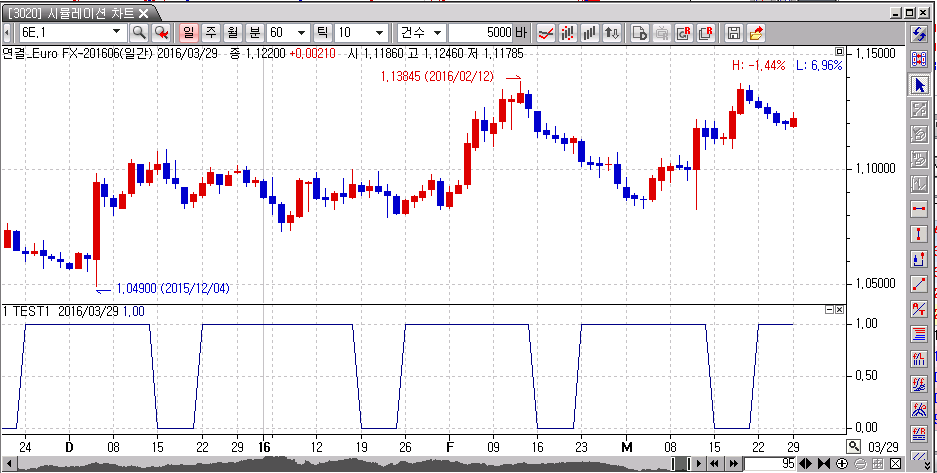Select the diagonal trend line drawing tool
Screen dimensions: 937x473
919,283
